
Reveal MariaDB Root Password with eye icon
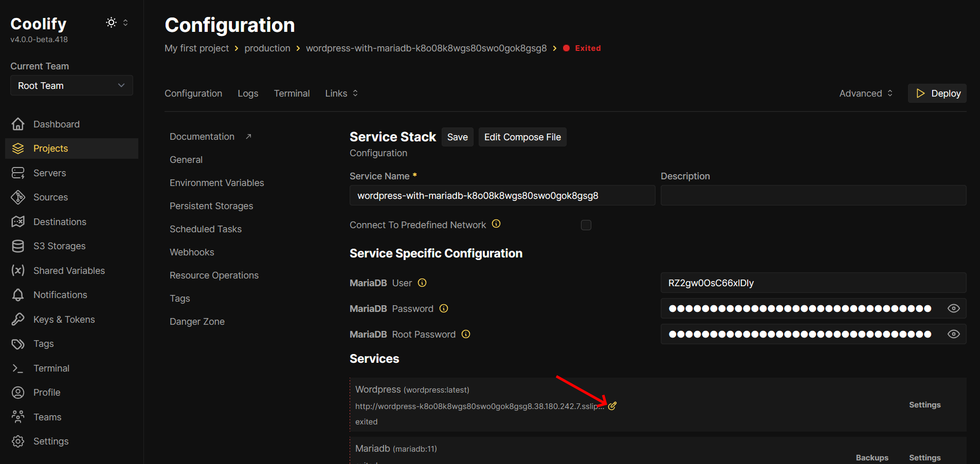point(954,334)
